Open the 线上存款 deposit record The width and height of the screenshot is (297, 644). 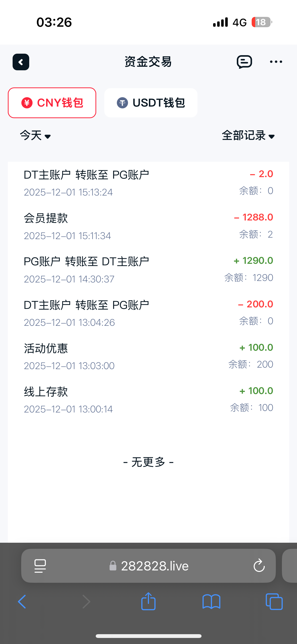point(148,400)
